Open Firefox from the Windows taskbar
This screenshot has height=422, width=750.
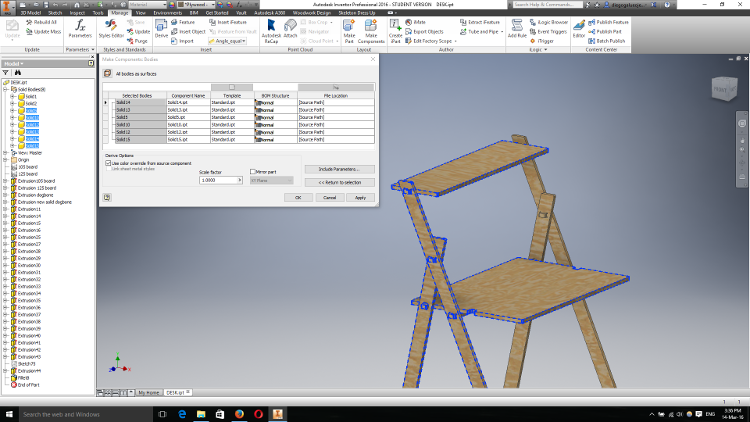coord(239,414)
